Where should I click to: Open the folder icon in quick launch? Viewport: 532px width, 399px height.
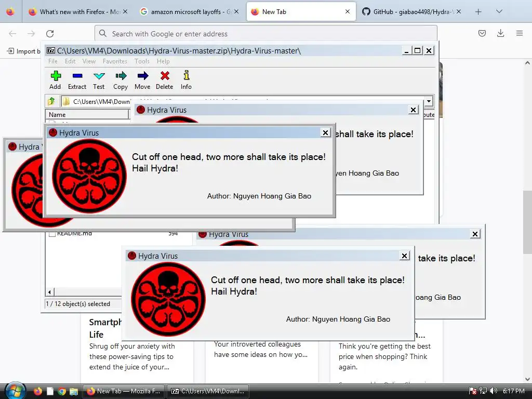[74, 391]
